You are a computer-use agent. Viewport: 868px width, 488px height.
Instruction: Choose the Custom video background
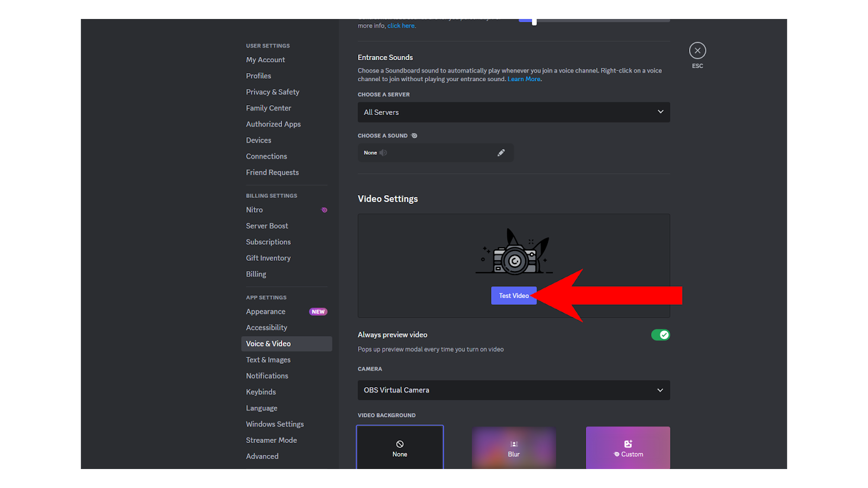[x=628, y=447]
